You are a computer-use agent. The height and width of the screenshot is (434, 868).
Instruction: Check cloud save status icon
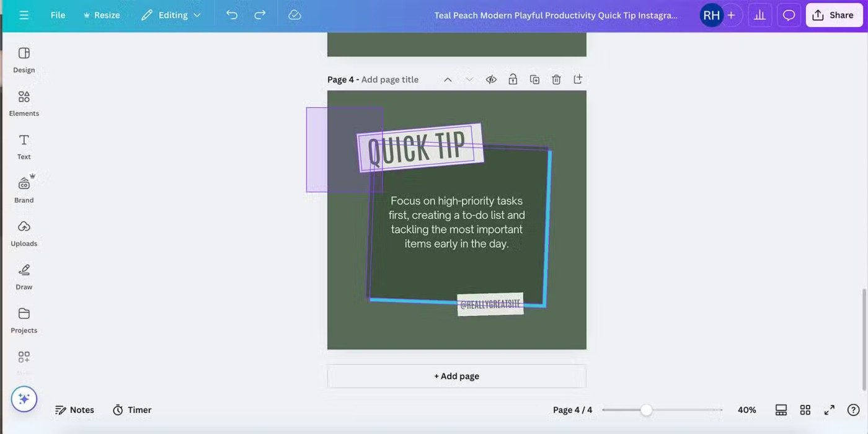[x=295, y=15]
